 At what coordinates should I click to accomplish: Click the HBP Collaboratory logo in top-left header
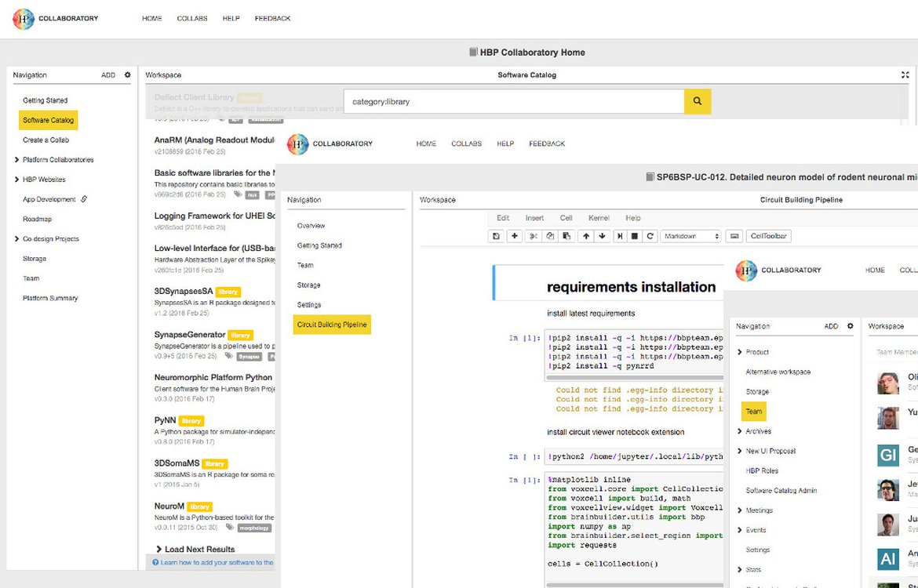[24, 19]
